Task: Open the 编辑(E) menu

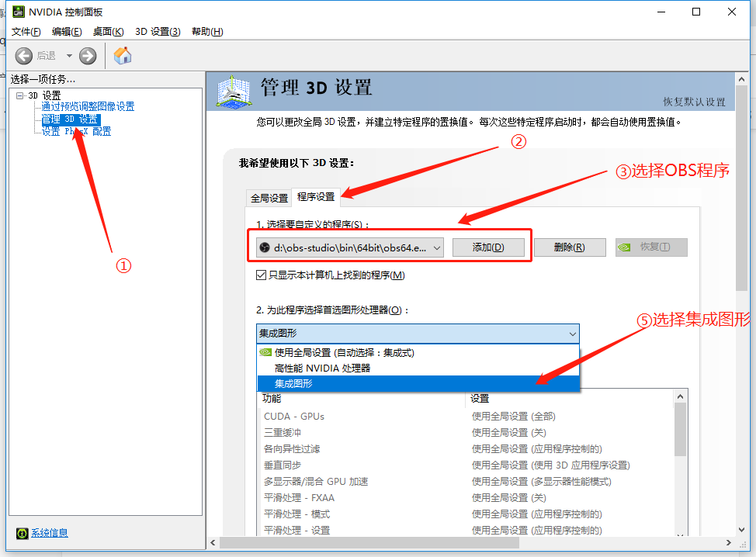Action: (x=67, y=31)
